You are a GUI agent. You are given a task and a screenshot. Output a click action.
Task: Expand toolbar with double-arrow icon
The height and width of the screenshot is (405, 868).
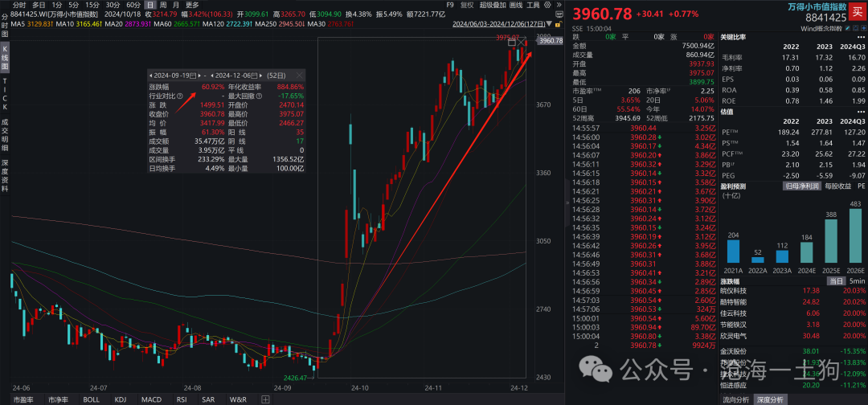[559, 5]
